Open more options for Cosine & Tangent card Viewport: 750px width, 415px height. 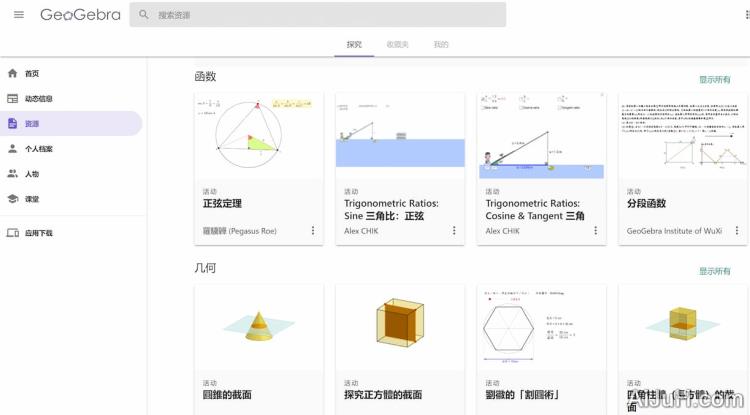click(x=596, y=230)
